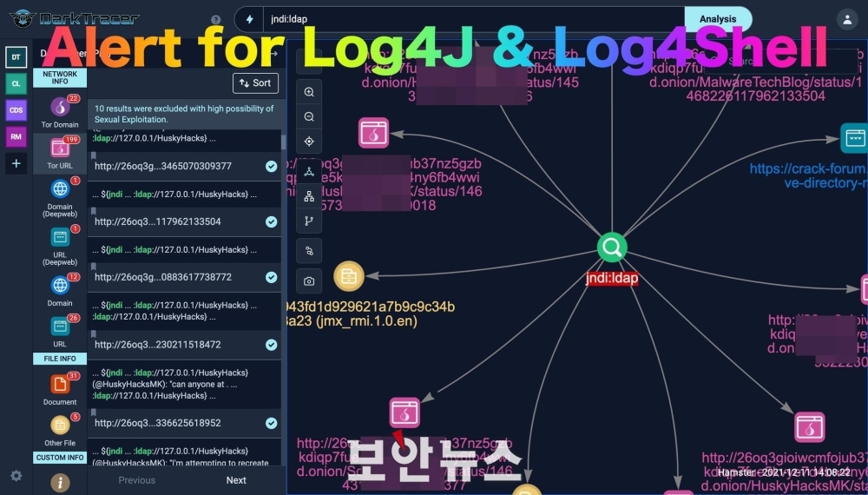Add a new module with plus icon
868x495 pixels.
tap(16, 163)
